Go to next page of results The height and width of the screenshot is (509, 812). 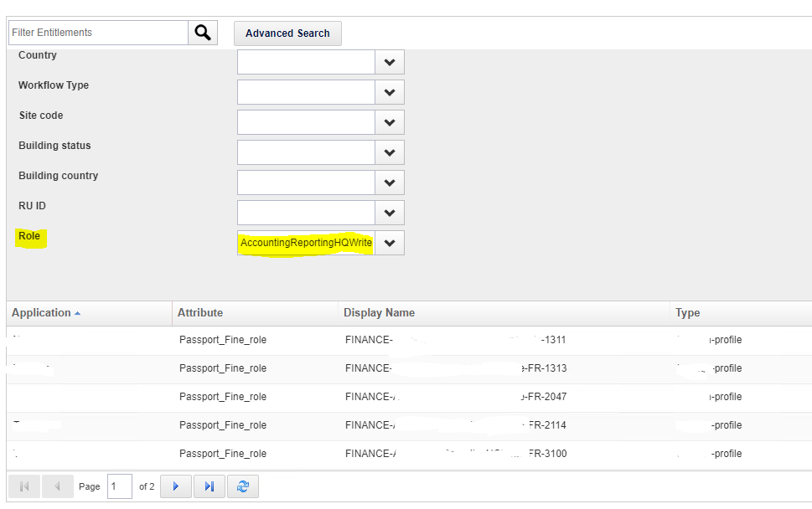(176, 486)
